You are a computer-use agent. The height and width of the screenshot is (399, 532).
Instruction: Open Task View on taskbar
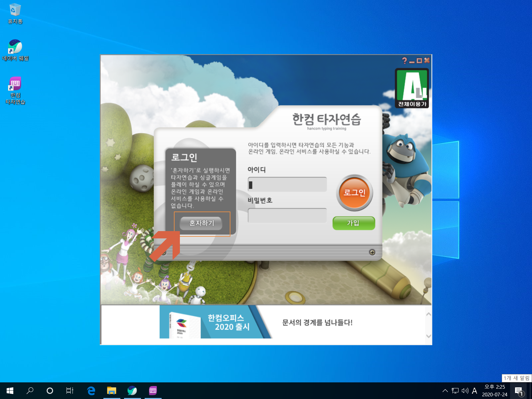[70, 391]
